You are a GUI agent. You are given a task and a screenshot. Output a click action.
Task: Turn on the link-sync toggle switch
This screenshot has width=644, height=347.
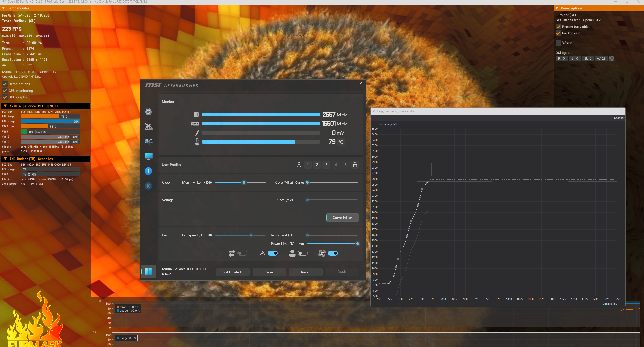(242, 253)
